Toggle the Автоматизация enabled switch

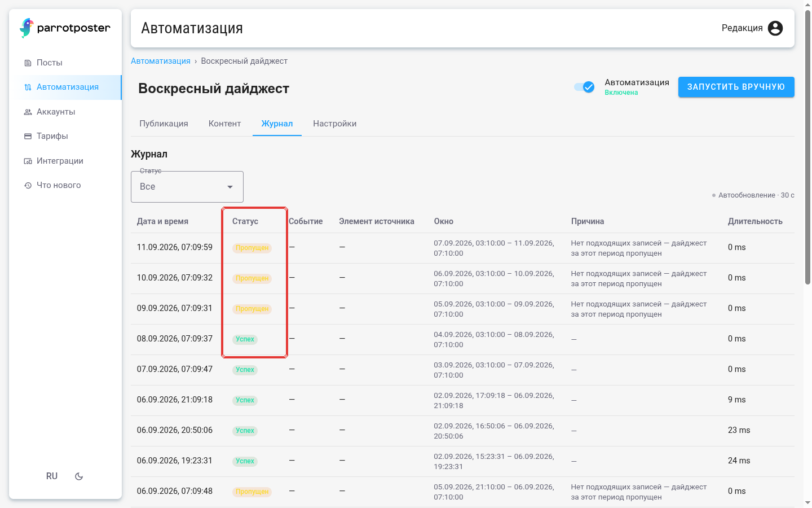[584, 87]
